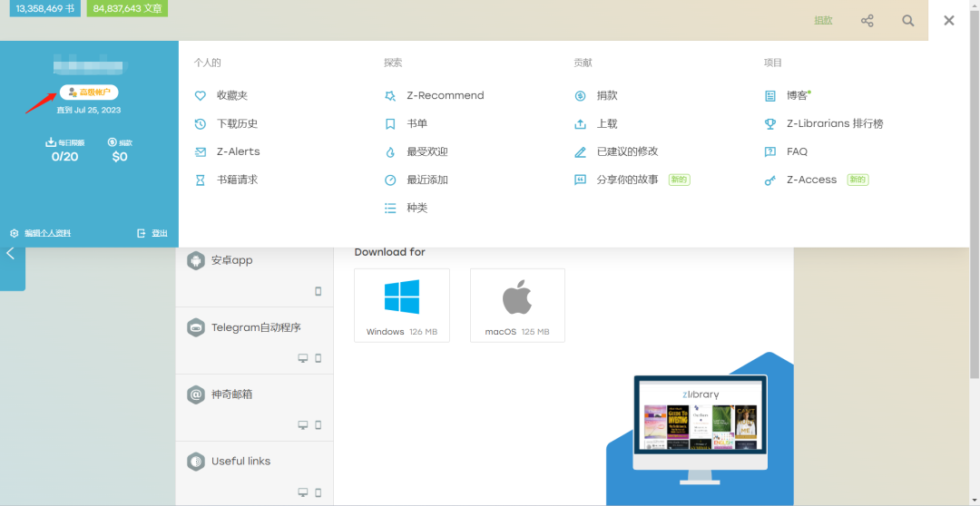The height and width of the screenshot is (506, 980).
Task: Click the 高级帐户 premium account badge
Action: click(89, 92)
